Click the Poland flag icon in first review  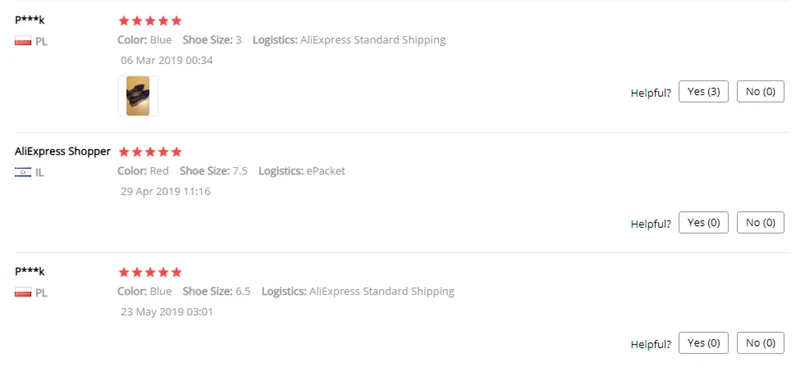click(23, 41)
